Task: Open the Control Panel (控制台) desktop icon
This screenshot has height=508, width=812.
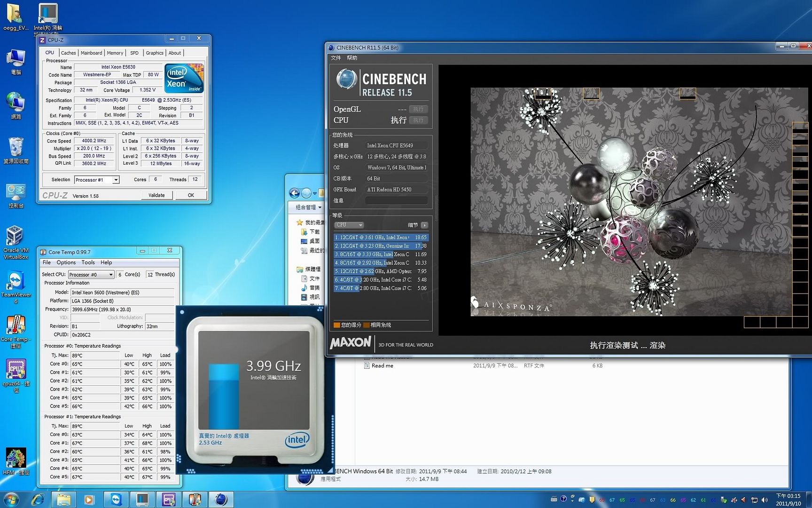Action: coord(16,195)
